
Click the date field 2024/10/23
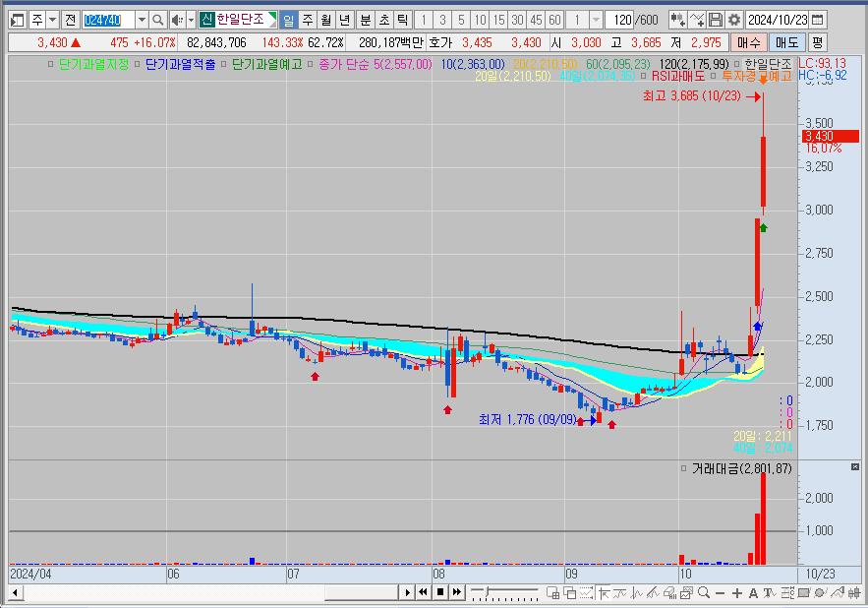778,21
